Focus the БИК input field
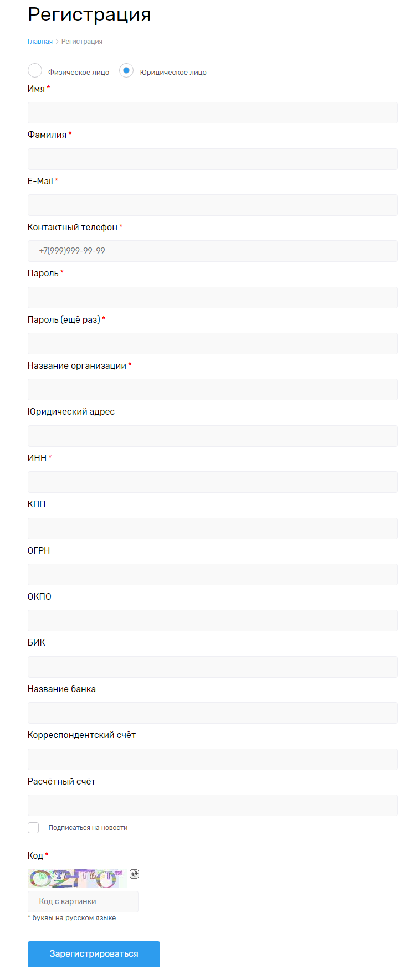Image resolution: width=410 pixels, height=980 pixels. pyautogui.click(x=213, y=667)
